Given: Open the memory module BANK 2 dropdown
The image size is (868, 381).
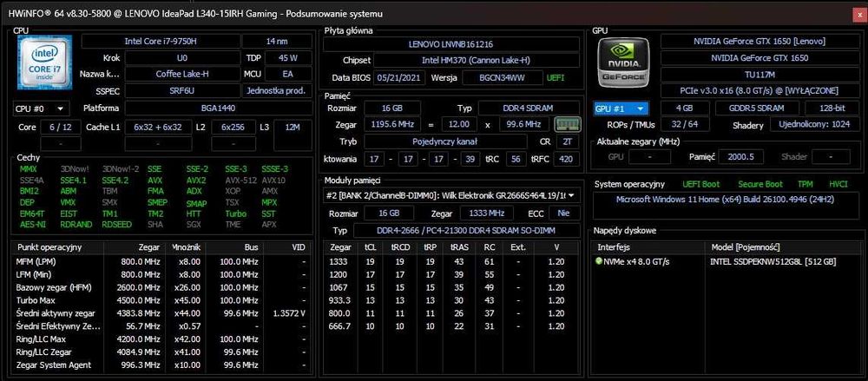Looking at the screenshot, I should click(451, 195).
